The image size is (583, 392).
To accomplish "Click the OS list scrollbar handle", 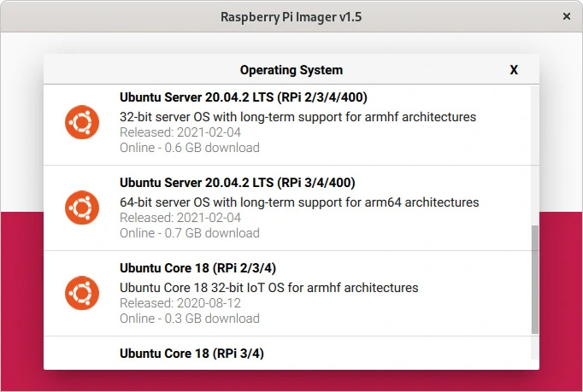I will point(535,279).
